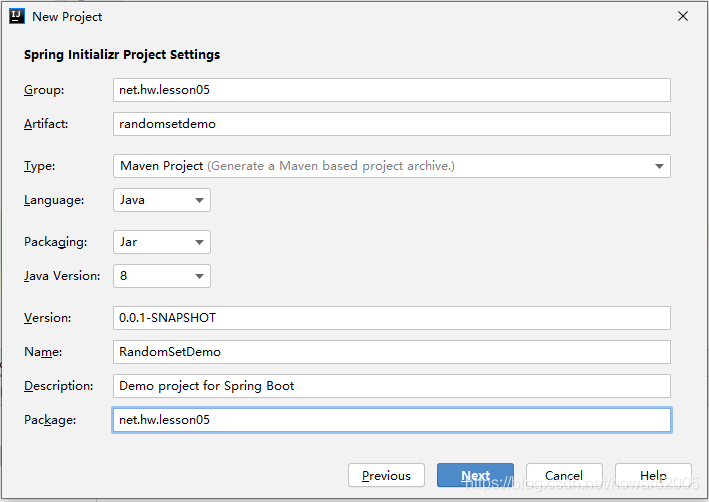Image resolution: width=709 pixels, height=502 pixels.
Task: Click the IntelliJ IDEA logo icon in title bar
Action: pyautogui.click(x=17, y=16)
